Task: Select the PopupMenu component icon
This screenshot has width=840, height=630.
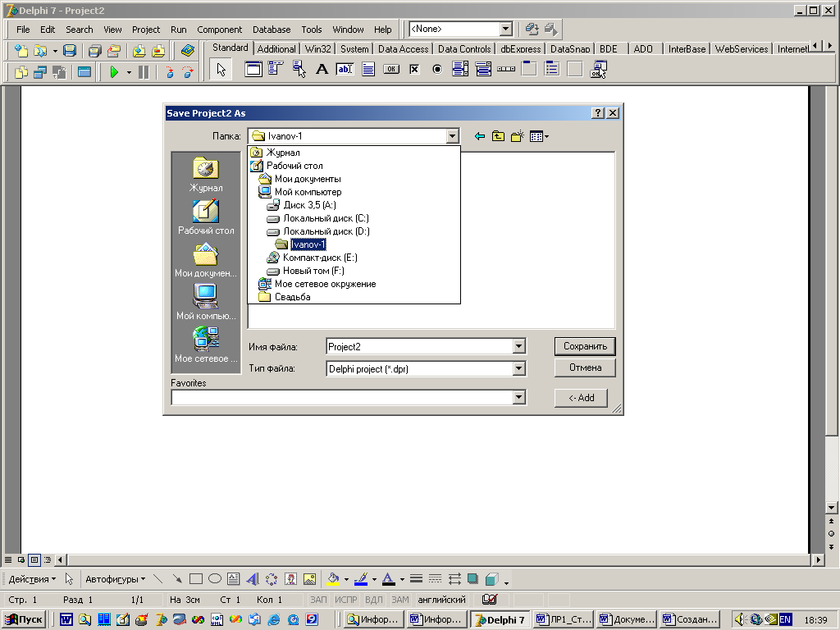Action: coord(299,69)
